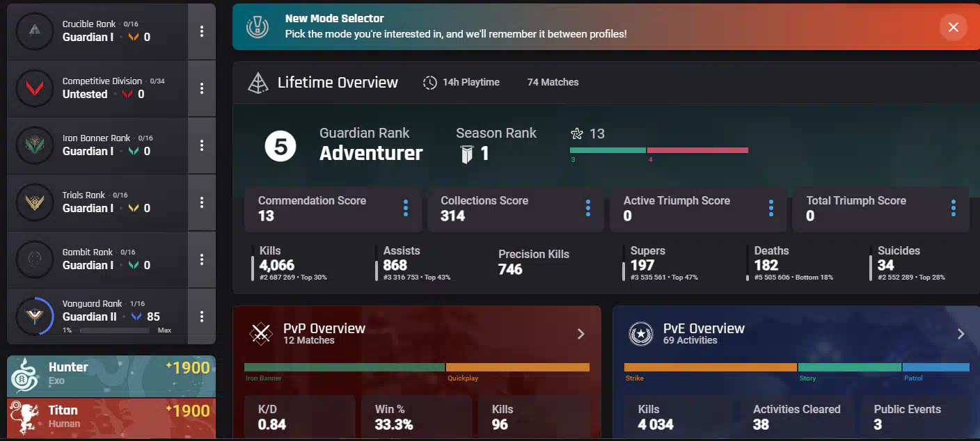Click the PvE Overview title

(x=704, y=328)
